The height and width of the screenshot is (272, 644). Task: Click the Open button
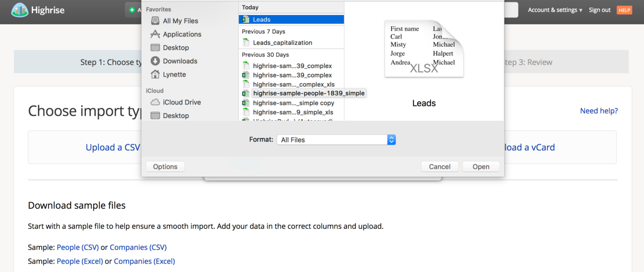click(481, 167)
